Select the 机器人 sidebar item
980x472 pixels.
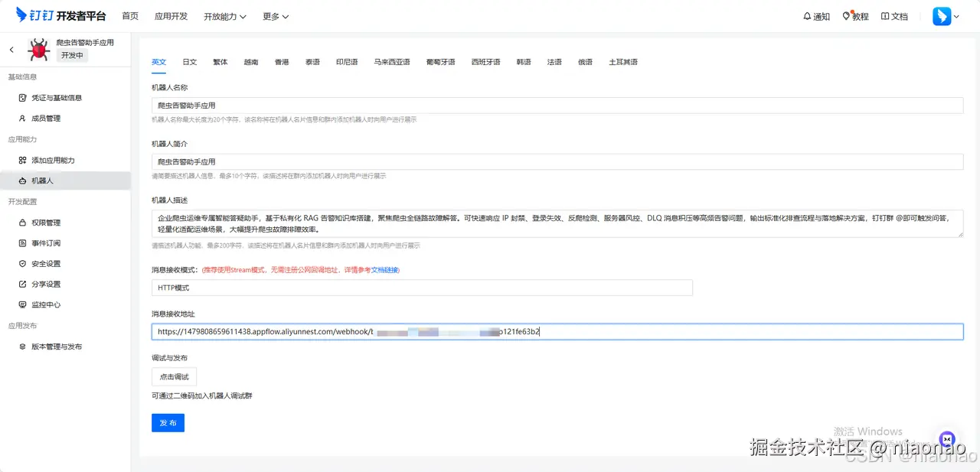point(42,181)
